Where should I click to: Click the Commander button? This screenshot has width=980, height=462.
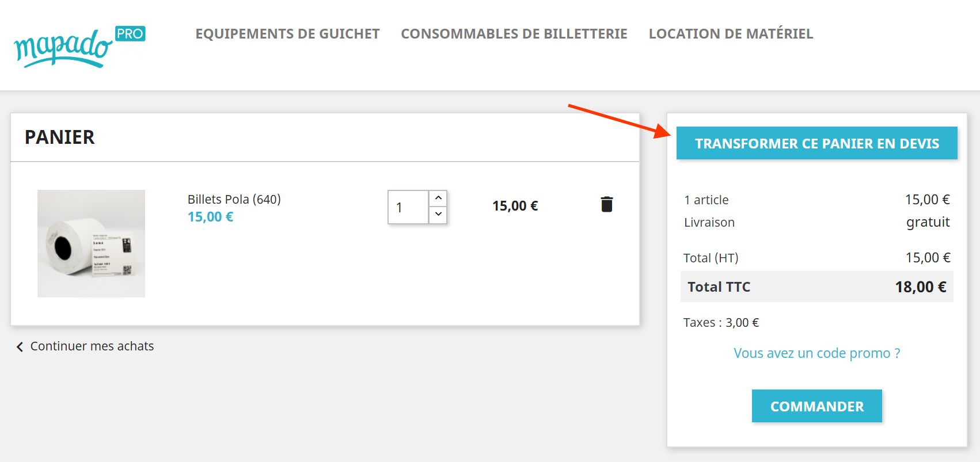(x=816, y=406)
